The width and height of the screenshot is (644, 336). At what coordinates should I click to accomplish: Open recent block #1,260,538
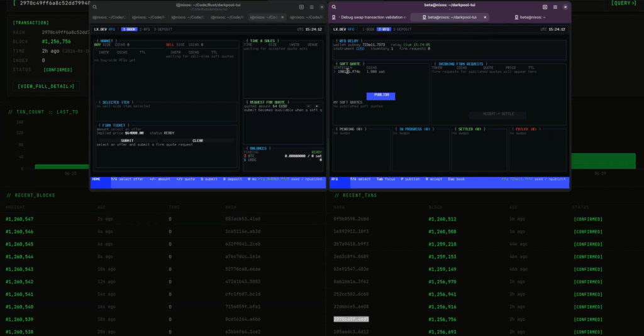[x=19, y=332]
